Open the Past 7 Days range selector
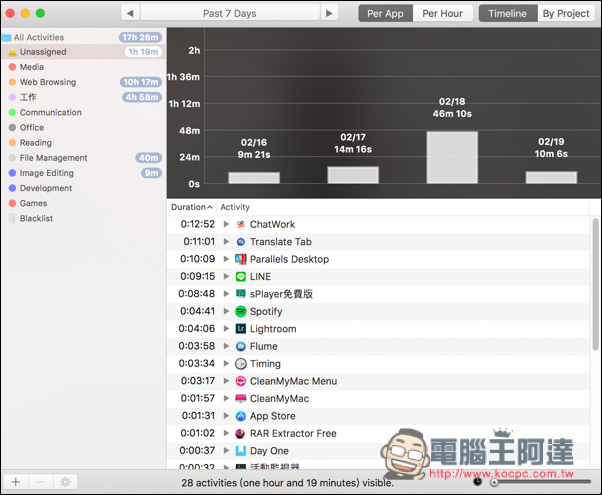 230,13
